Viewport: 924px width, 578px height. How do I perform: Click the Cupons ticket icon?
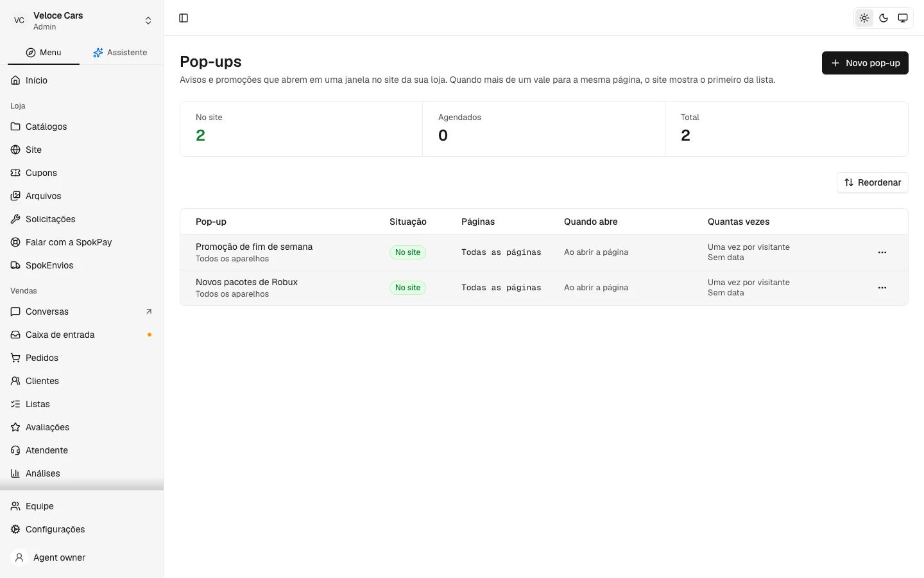click(x=15, y=173)
